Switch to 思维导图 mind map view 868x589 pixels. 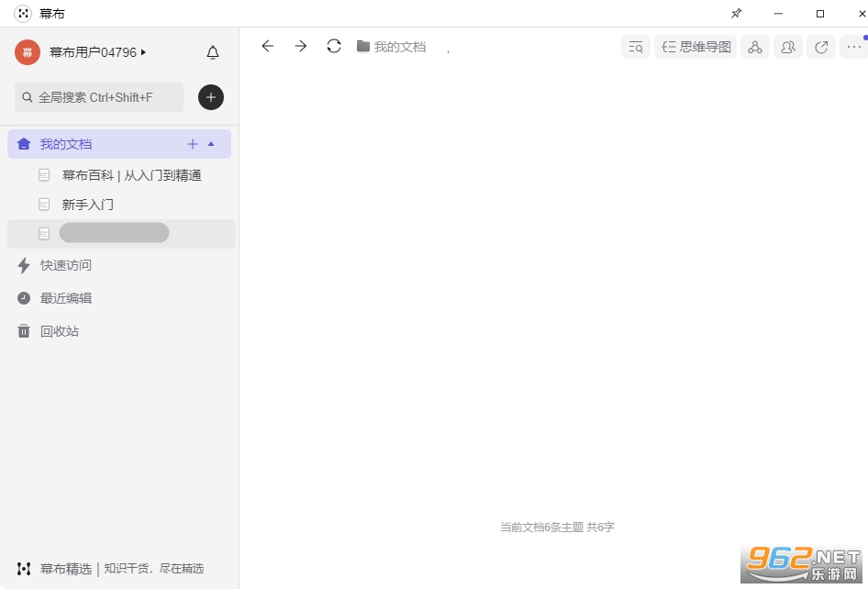coord(696,47)
